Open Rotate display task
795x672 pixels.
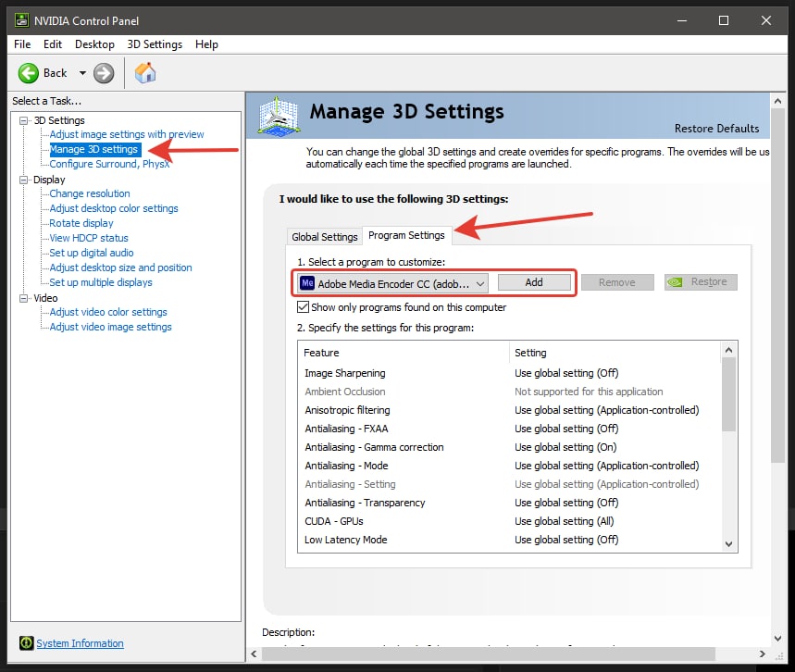point(81,223)
